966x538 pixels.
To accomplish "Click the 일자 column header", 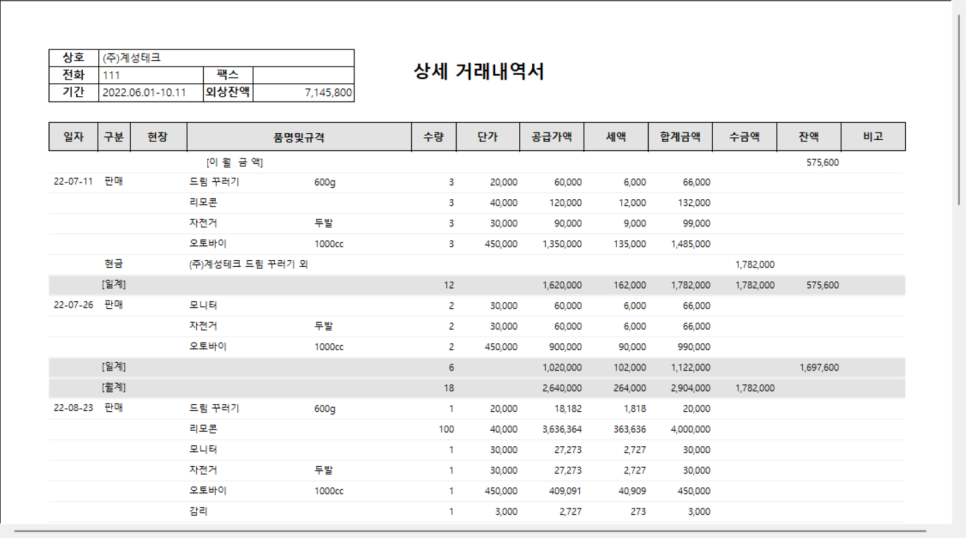I will tap(73, 137).
